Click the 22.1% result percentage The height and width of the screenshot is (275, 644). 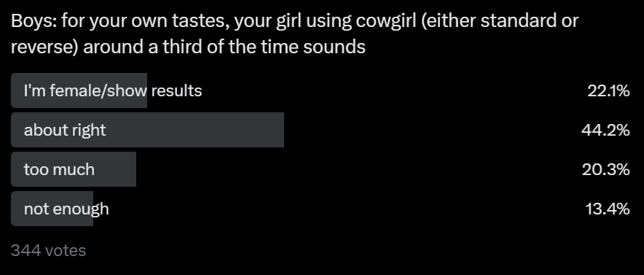click(608, 91)
